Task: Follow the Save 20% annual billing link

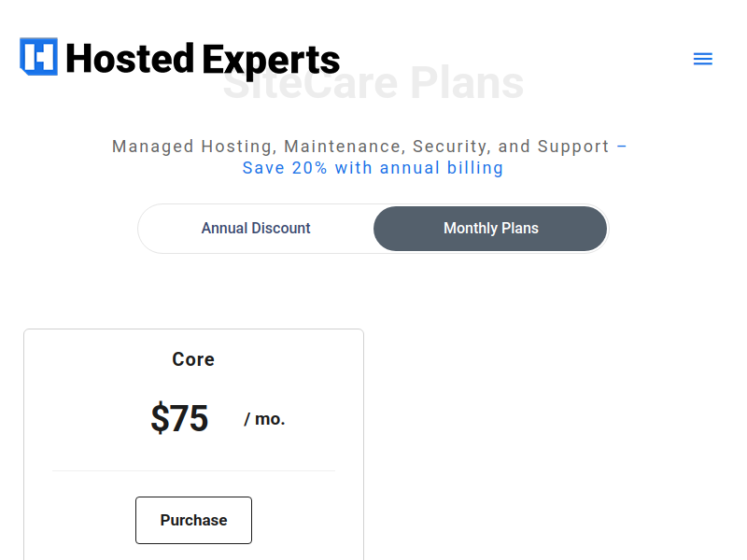Action: pos(373,168)
